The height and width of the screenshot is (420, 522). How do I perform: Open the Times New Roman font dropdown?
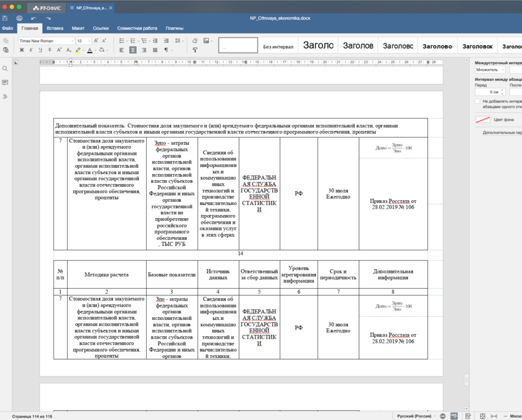[x=46, y=41]
